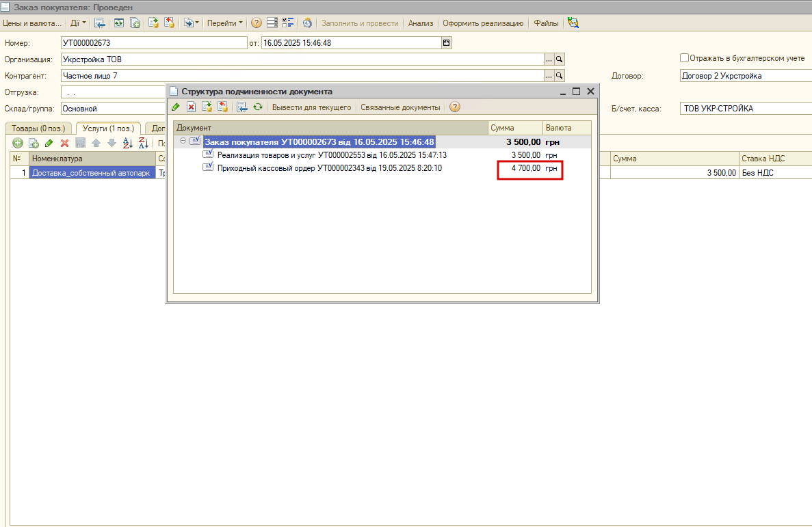Click the 'Сумма' column header in structure dialog
This screenshot has height=527, width=812.
(x=515, y=128)
